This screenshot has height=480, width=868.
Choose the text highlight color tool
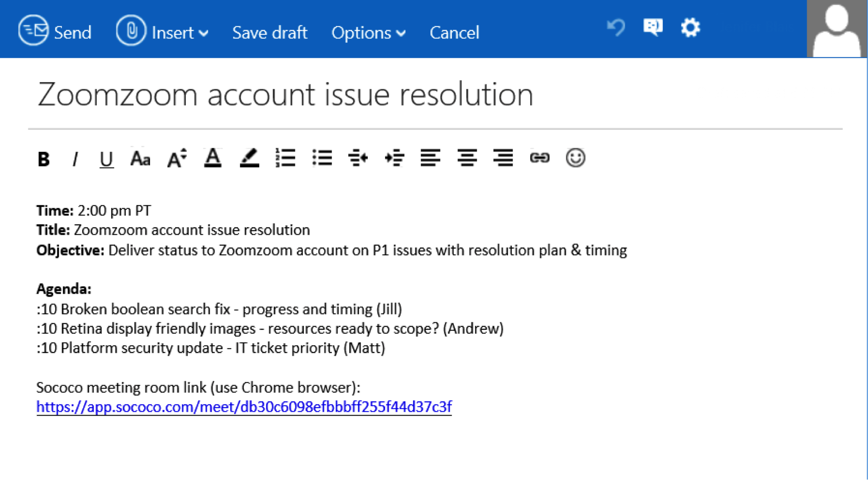(249, 158)
